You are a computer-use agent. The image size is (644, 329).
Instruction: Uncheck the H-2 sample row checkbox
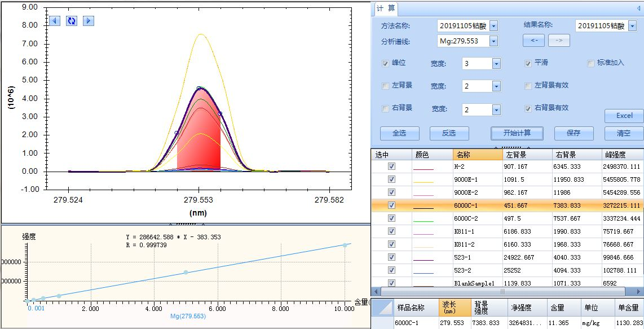tap(391, 166)
